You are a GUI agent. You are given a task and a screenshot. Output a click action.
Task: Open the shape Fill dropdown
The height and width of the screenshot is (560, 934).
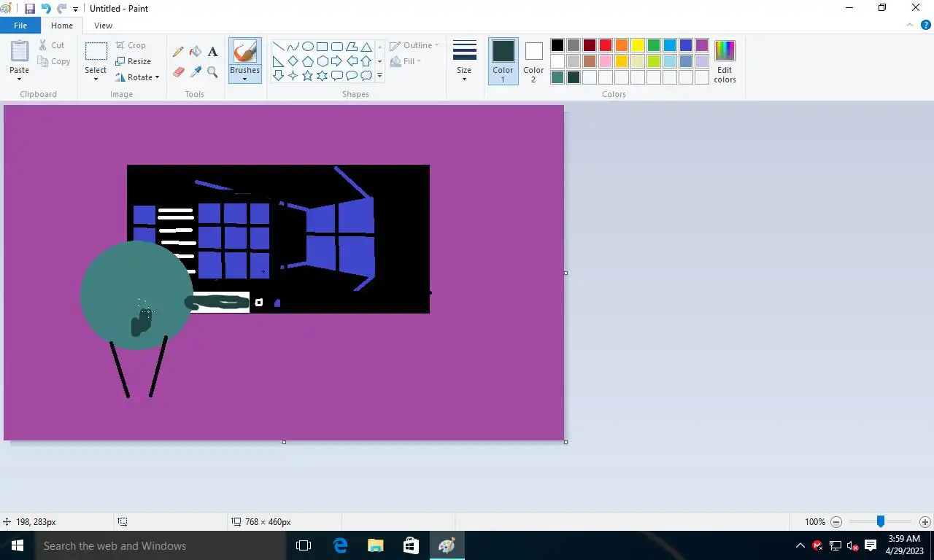[x=406, y=61]
